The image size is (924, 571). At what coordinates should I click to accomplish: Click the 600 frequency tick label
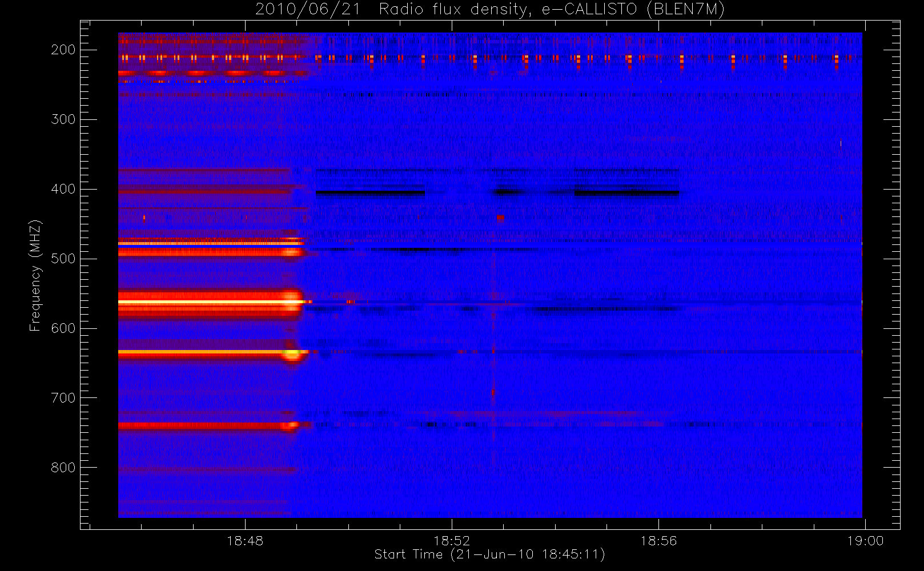63,328
